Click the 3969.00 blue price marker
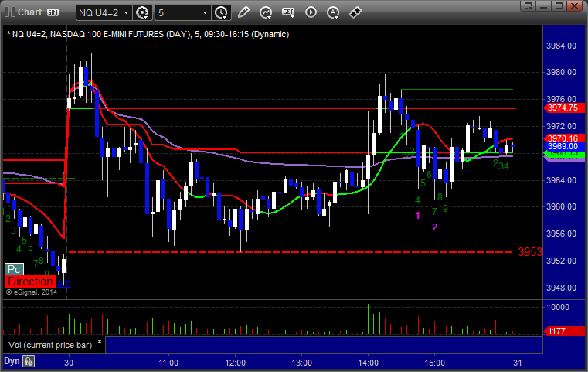The height and width of the screenshot is (372, 588). point(563,146)
